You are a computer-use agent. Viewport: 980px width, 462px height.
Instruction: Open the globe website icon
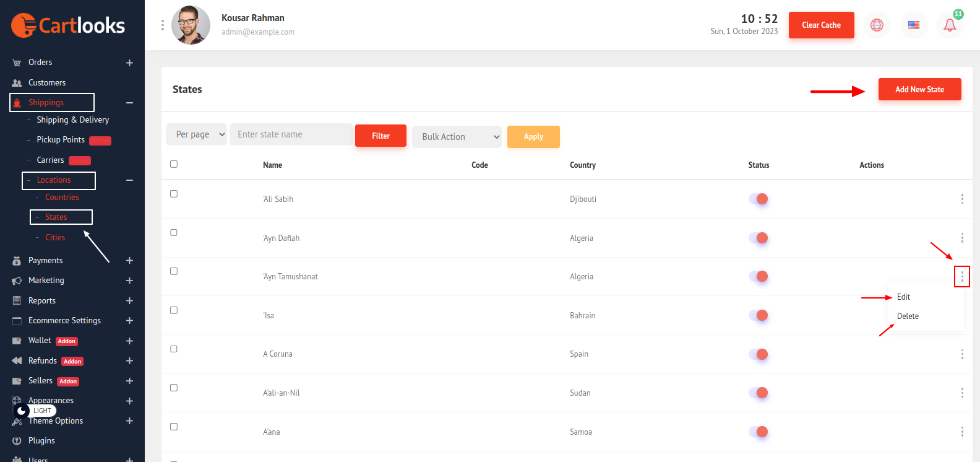pyautogui.click(x=877, y=25)
